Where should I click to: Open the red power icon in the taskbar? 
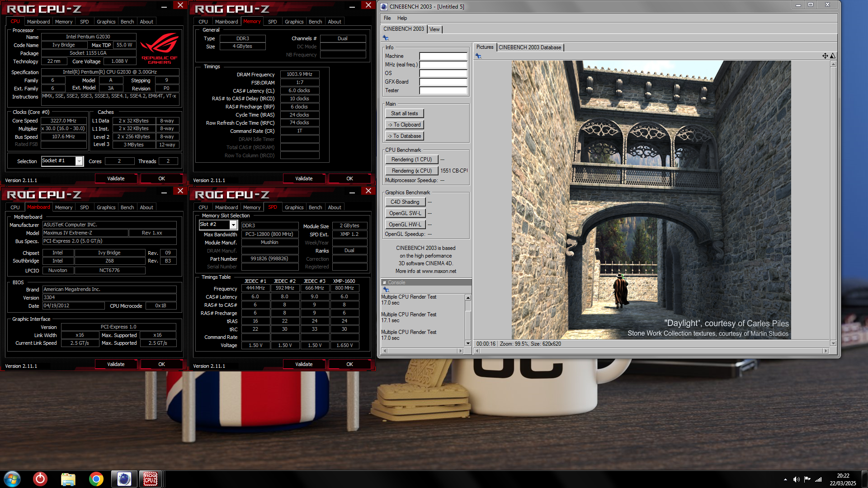click(40, 479)
